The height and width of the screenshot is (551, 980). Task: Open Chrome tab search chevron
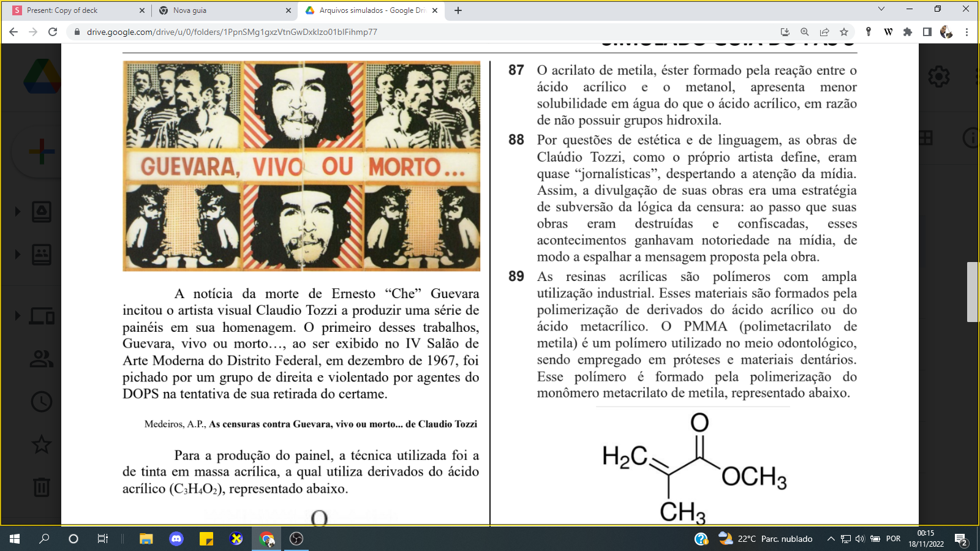tap(881, 9)
